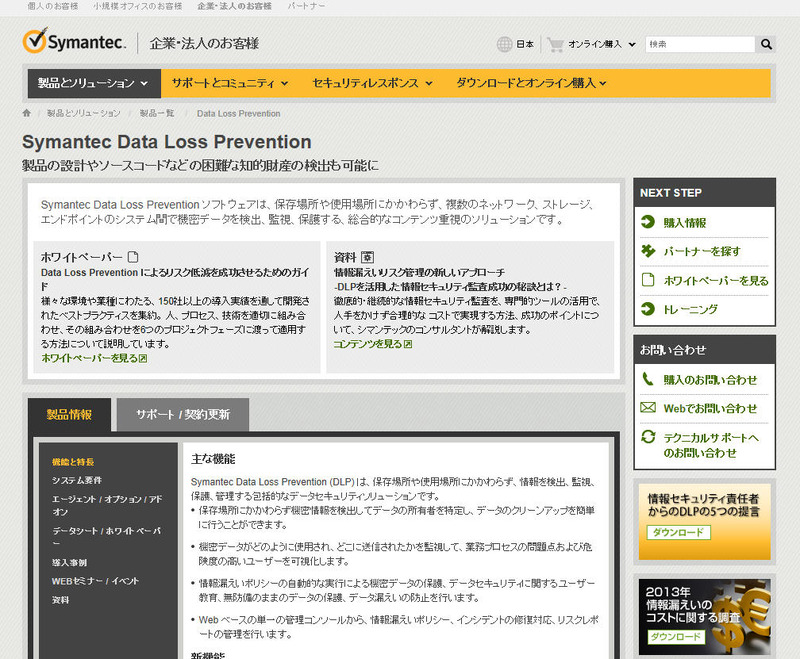The height and width of the screenshot is (659, 800).
Task: Click the 購入情報 link in NEXT STEP
Action: [684, 222]
